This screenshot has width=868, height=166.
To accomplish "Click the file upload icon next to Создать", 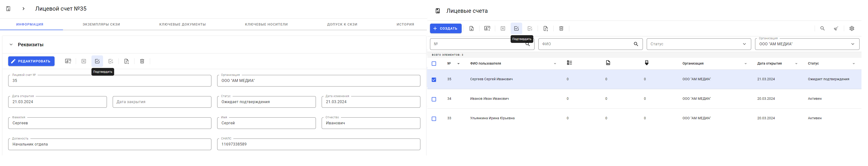I will [x=471, y=29].
